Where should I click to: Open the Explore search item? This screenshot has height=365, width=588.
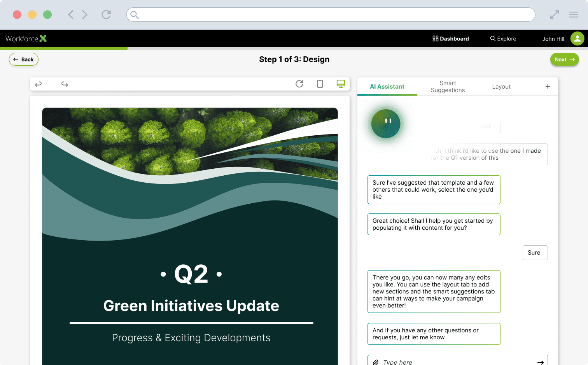503,38
